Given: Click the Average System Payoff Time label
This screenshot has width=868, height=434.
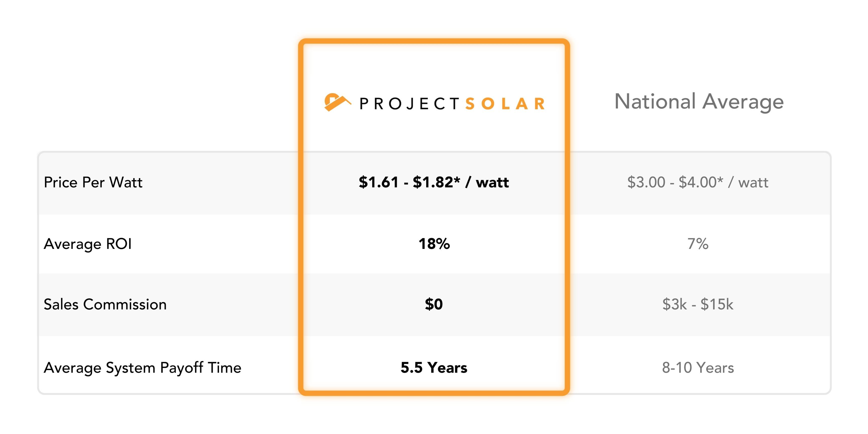Looking at the screenshot, I should pyautogui.click(x=142, y=368).
